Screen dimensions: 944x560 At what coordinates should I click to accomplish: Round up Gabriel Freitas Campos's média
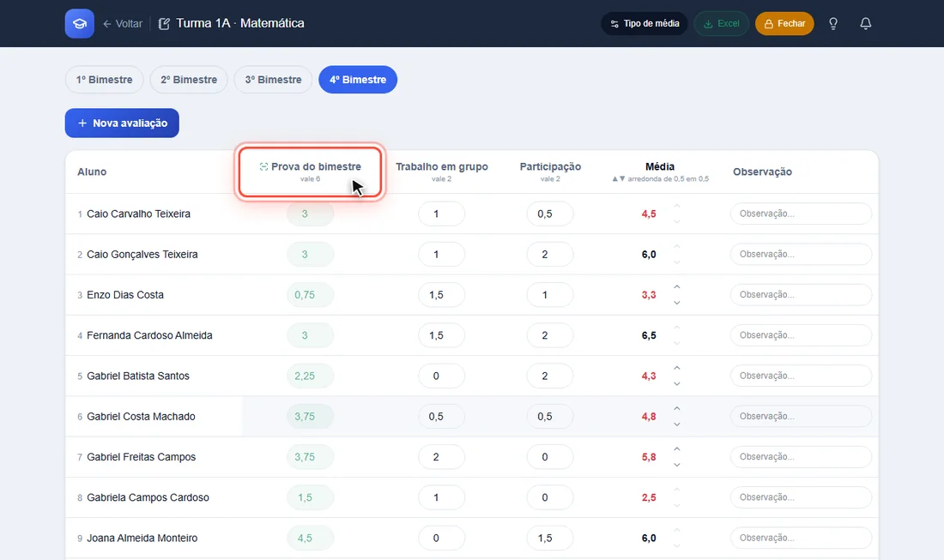677,449
